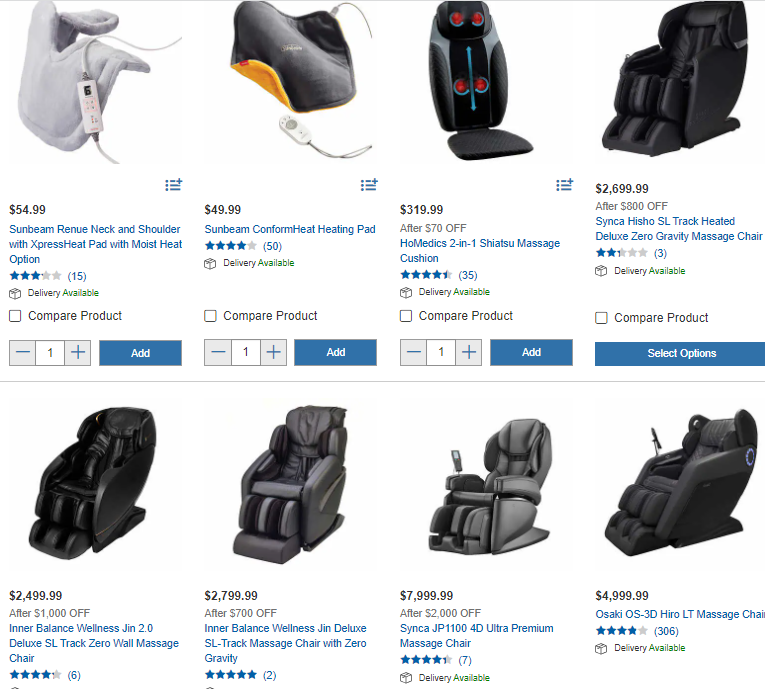Click add-to-list icon for HoMedics Massage Cushion
Image resolution: width=765 pixels, height=689 pixels.
point(564,185)
